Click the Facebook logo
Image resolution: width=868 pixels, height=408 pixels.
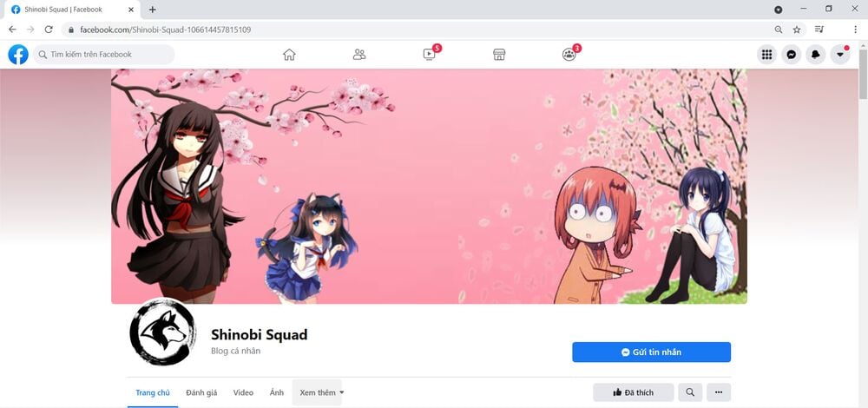18,54
